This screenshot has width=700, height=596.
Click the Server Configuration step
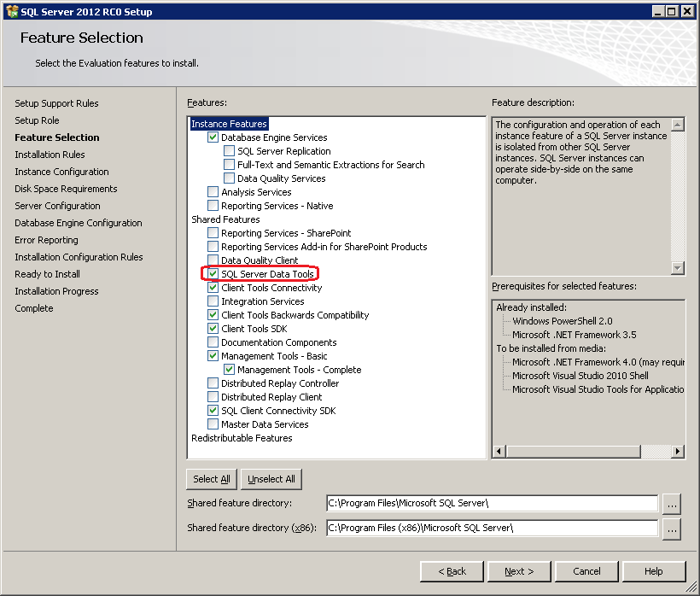point(57,206)
